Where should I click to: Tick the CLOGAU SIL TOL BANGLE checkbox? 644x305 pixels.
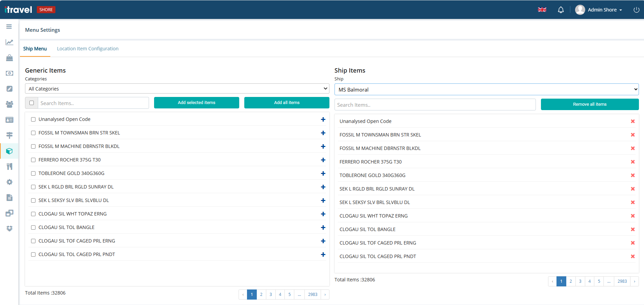33,227
